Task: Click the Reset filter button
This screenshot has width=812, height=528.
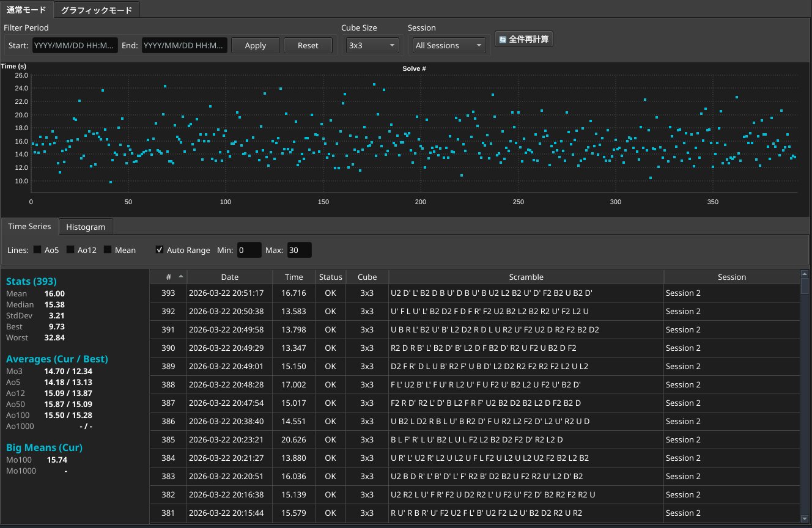Action: point(308,45)
